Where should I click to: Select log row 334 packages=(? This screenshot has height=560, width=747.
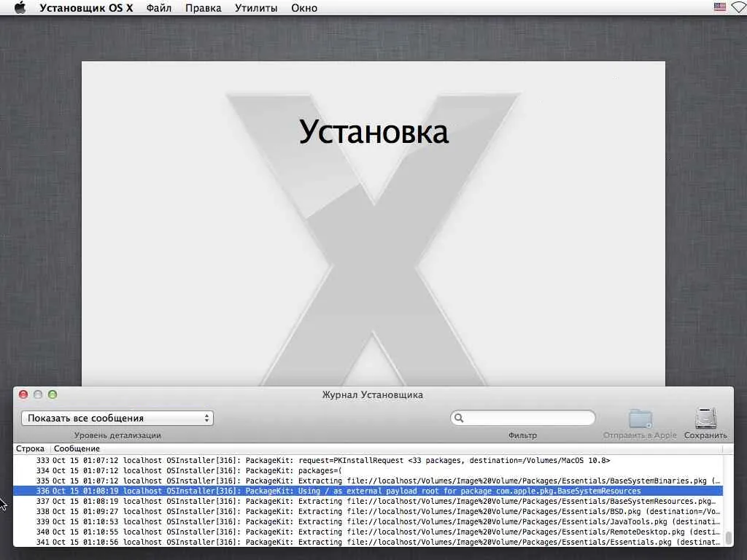(368, 470)
